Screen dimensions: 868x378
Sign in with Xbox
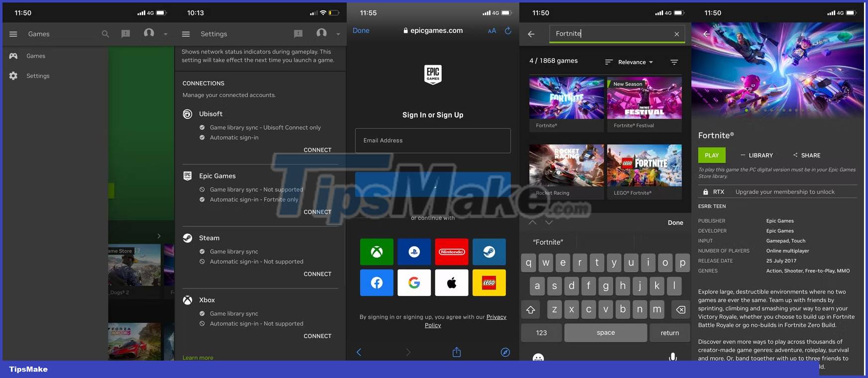377,252
